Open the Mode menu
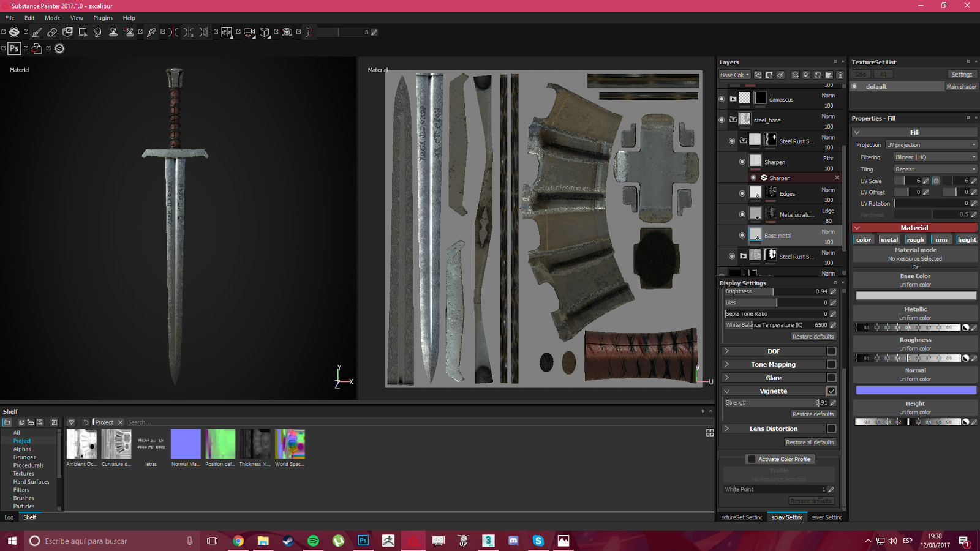The height and width of the screenshot is (551, 980). pyautogui.click(x=53, y=18)
